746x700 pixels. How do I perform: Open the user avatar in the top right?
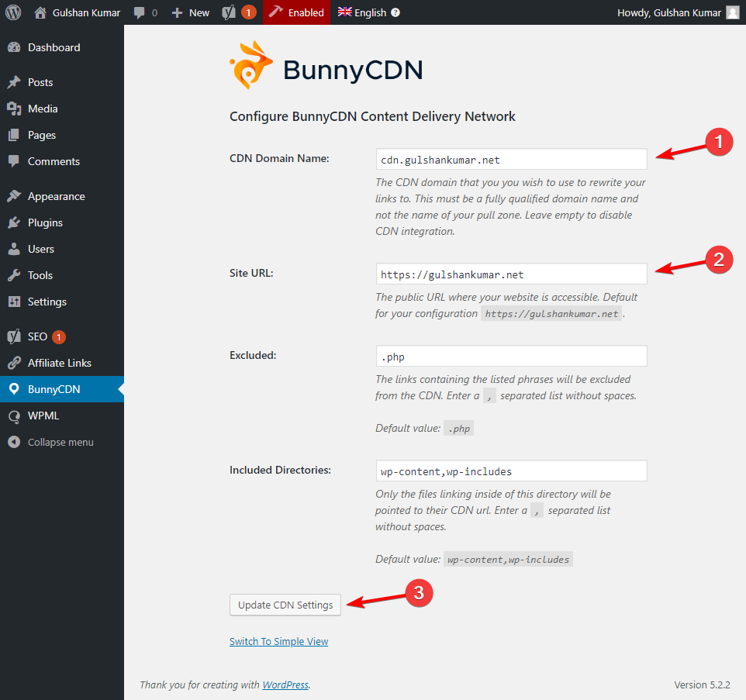coord(733,13)
